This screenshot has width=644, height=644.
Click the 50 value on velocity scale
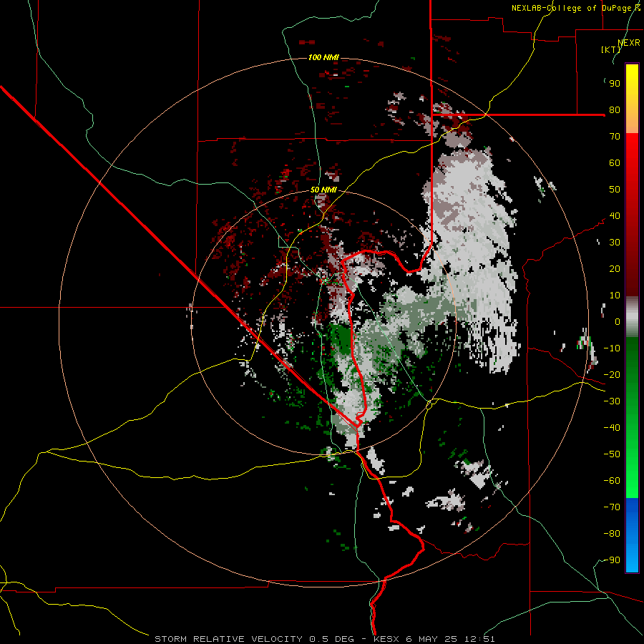coord(615,190)
